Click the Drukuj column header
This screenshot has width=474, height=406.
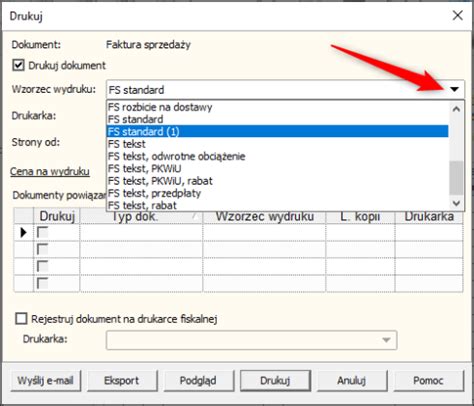coord(57,216)
